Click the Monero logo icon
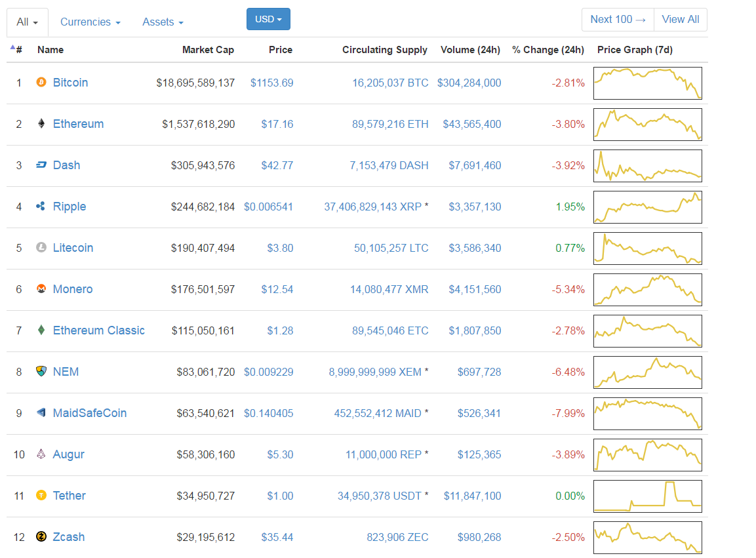The image size is (756, 558). pos(41,289)
